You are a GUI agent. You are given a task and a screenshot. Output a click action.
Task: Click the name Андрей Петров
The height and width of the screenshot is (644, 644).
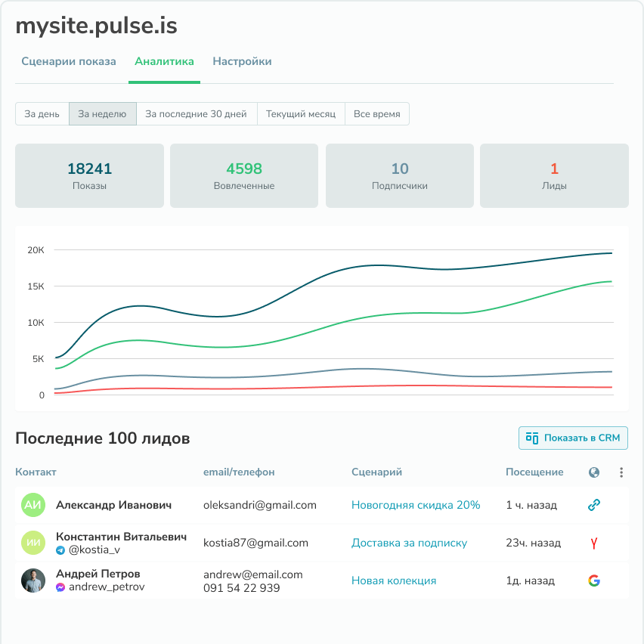pyautogui.click(x=98, y=574)
